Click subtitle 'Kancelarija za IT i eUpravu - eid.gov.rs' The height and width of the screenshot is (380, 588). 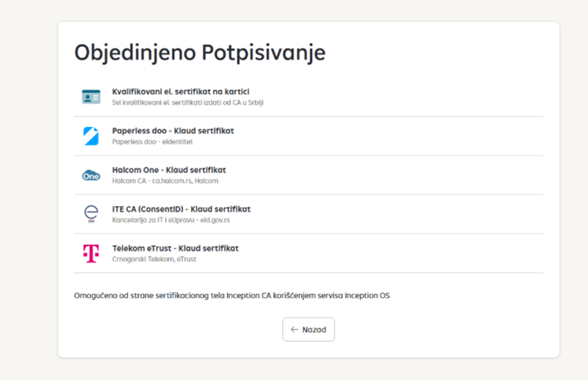[x=170, y=220]
